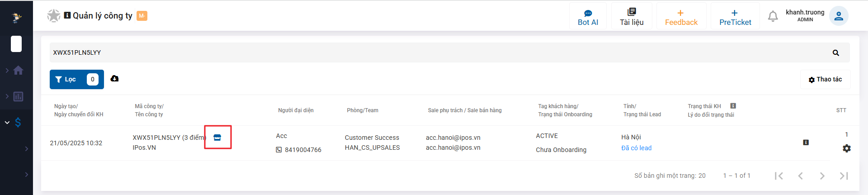Open Tài liệu documents menu
Screen dimensions: 868x195
click(632, 16)
